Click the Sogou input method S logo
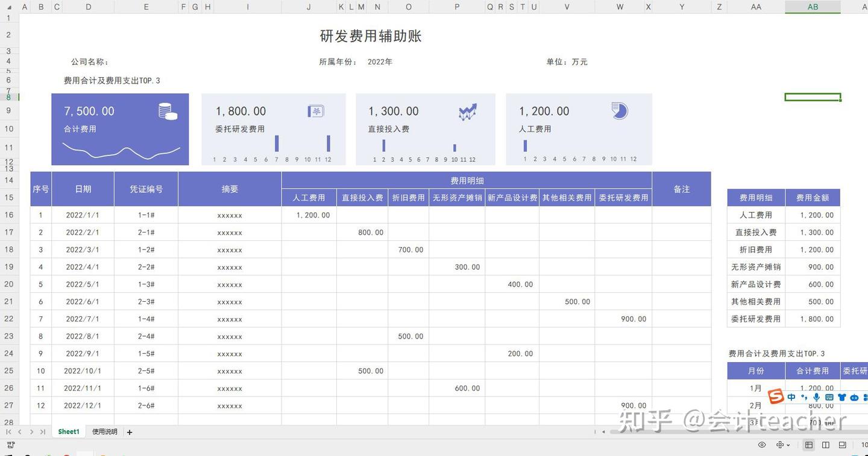 [776, 396]
